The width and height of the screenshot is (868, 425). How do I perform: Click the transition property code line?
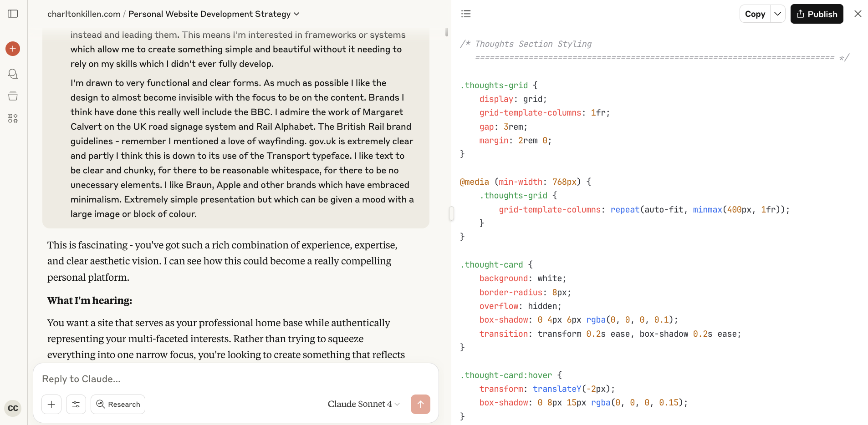click(x=610, y=334)
